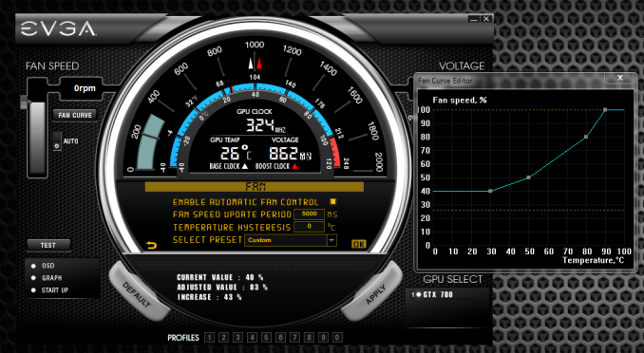Open the Select Preset dropdown arrow

click(x=331, y=240)
